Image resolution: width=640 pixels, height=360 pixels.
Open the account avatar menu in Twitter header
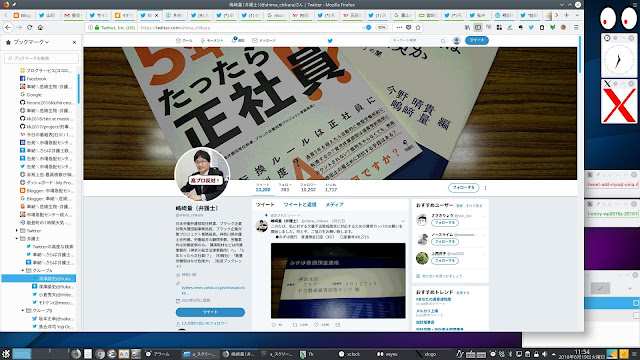coord(456,40)
